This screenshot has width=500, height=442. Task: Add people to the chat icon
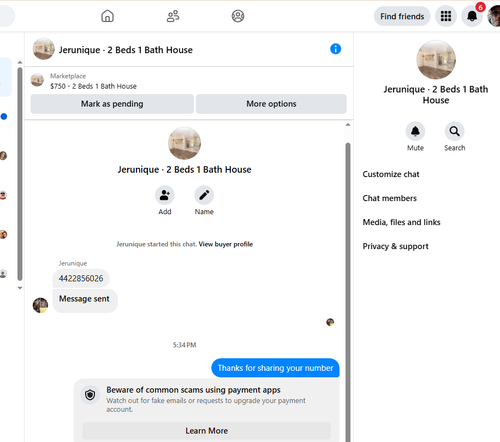coord(165,195)
